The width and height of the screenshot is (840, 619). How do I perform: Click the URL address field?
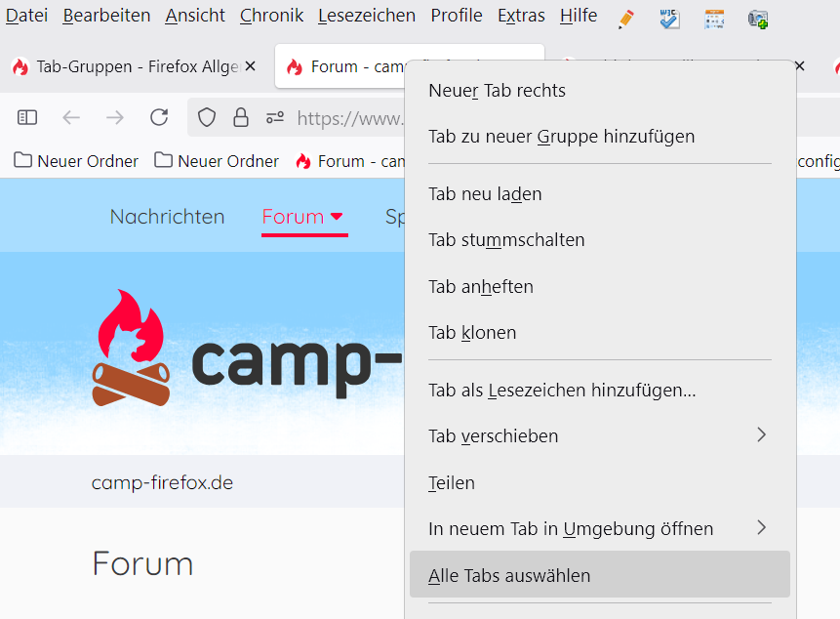tap(349, 118)
